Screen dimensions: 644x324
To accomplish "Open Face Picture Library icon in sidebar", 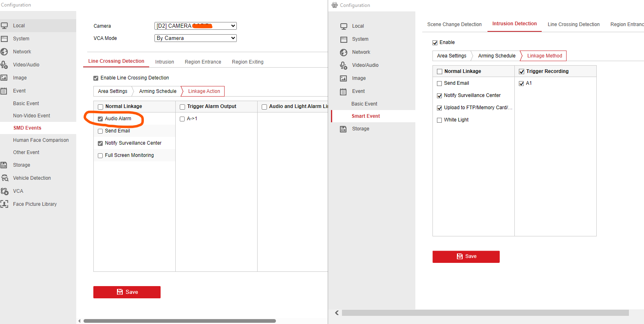I will point(4,204).
